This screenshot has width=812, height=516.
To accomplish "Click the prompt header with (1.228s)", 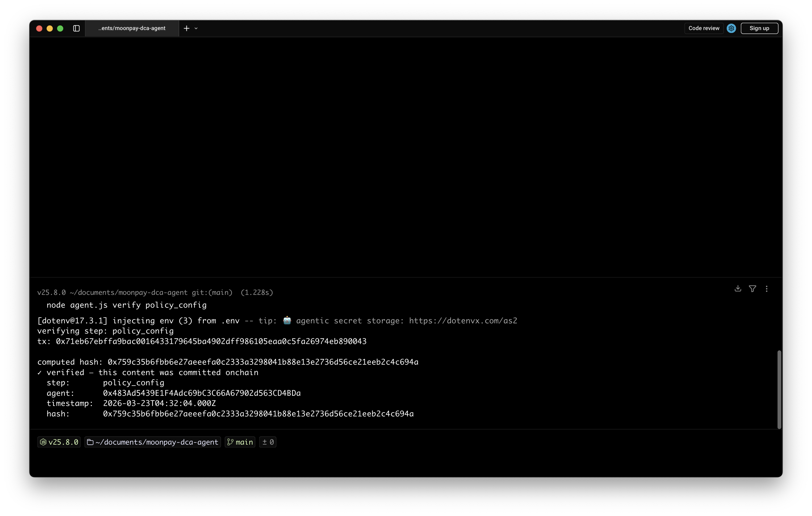I will [x=155, y=292].
